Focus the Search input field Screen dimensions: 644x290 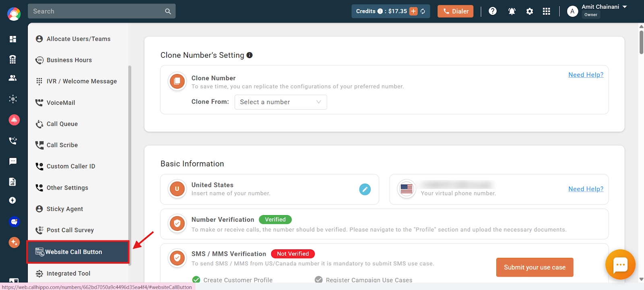(101, 11)
